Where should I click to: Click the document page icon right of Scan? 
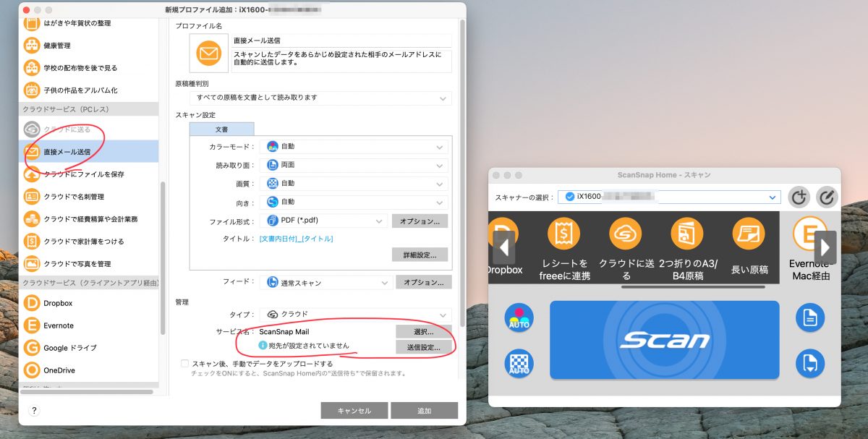(810, 317)
